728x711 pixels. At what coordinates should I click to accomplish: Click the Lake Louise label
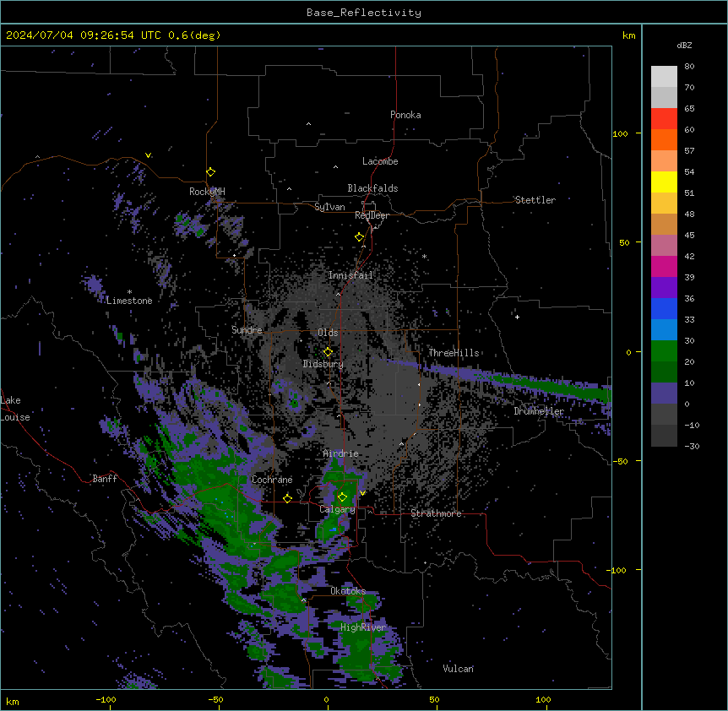15,409
